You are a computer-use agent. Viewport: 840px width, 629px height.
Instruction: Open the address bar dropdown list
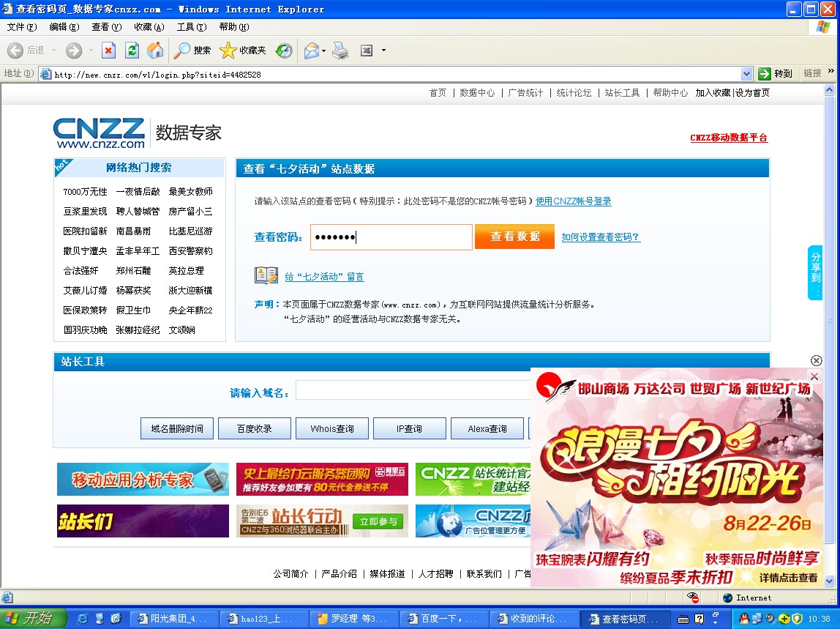pos(747,73)
